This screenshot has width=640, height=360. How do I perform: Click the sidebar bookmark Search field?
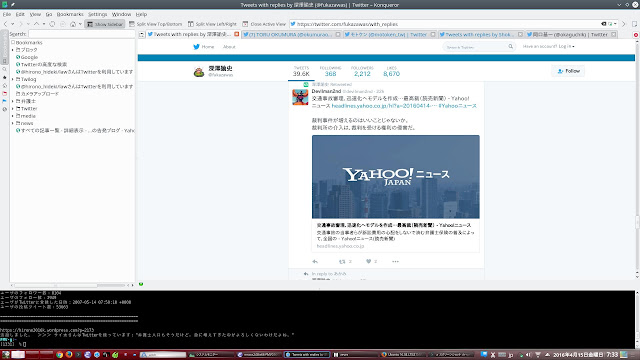pos(81,34)
